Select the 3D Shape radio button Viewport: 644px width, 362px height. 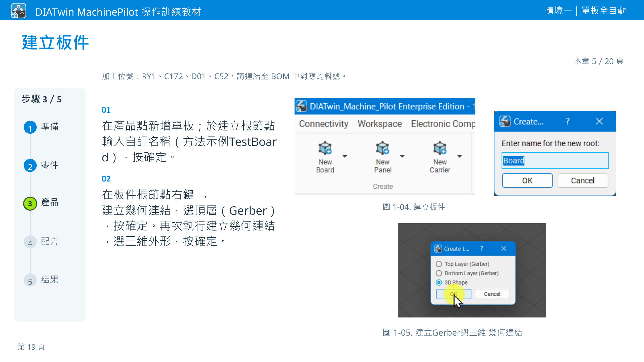tap(439, 283)
